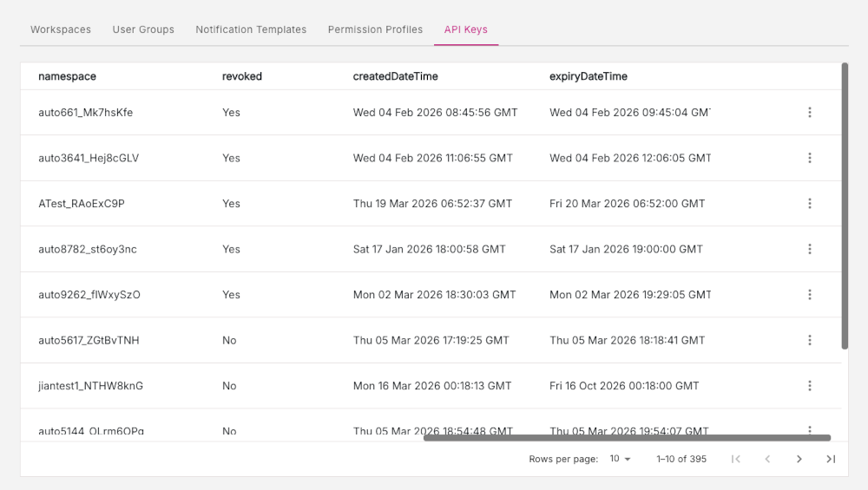Click the createdDateTime column header
Screen dimensions: 868x490
tap(395, 76)
